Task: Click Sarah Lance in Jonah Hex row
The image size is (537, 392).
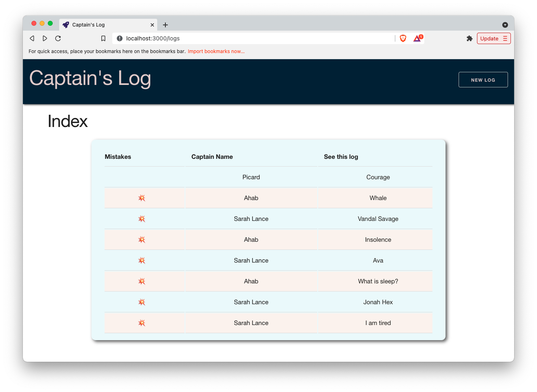Action: pyautogui.click(x=251, y=302)
